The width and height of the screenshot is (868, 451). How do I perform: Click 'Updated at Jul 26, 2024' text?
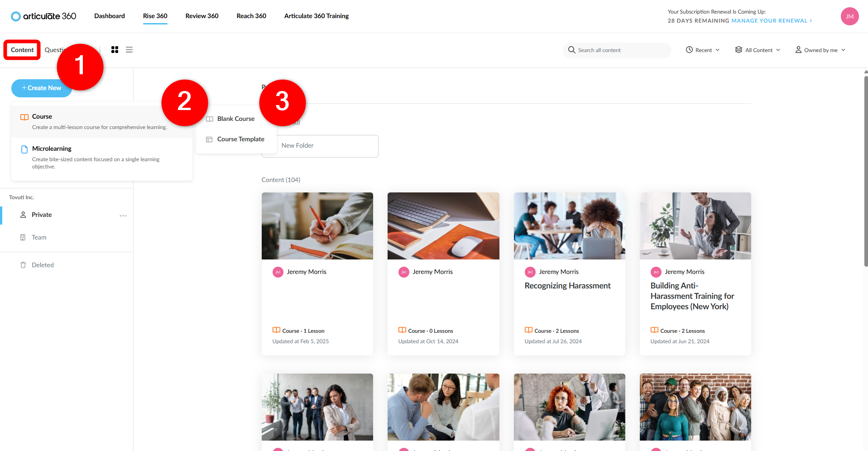[x=553, y=341]
